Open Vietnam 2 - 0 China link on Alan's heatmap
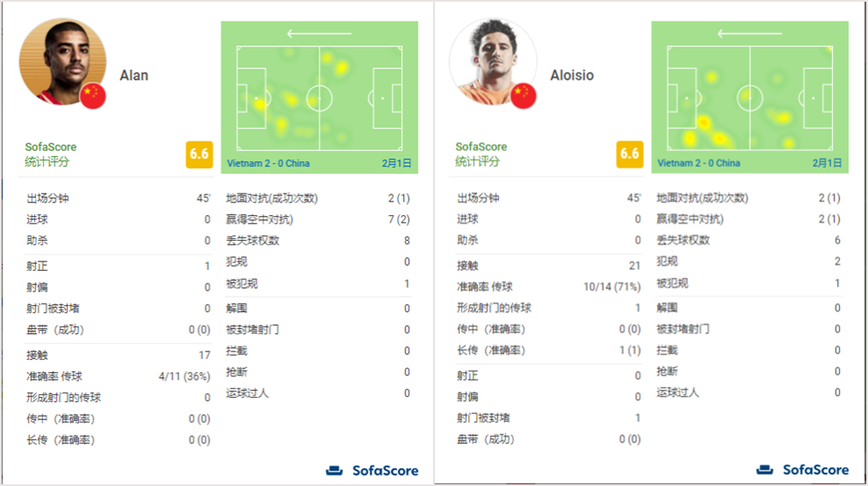Image resolution: width=868 pixels, height=486 pixels. tap(268, 163)
